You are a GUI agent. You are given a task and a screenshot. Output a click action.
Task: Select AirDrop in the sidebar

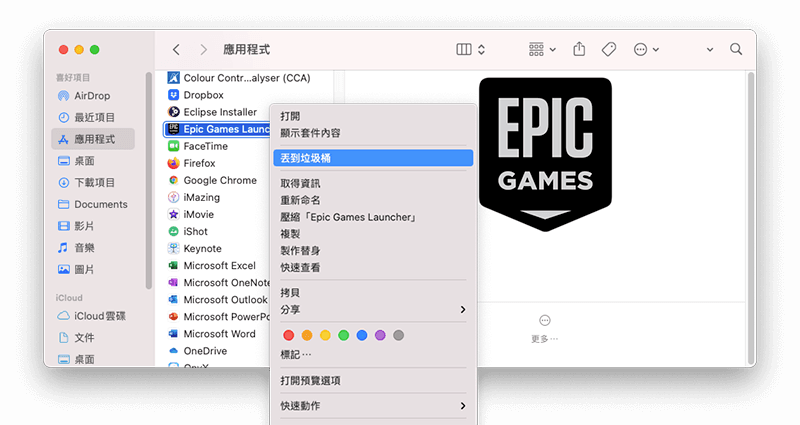tap(92, 95)
